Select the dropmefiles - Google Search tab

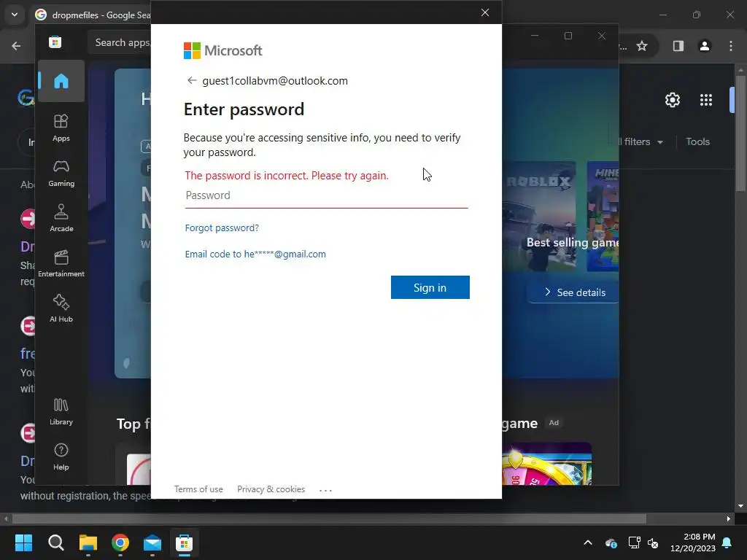(93, 15)
